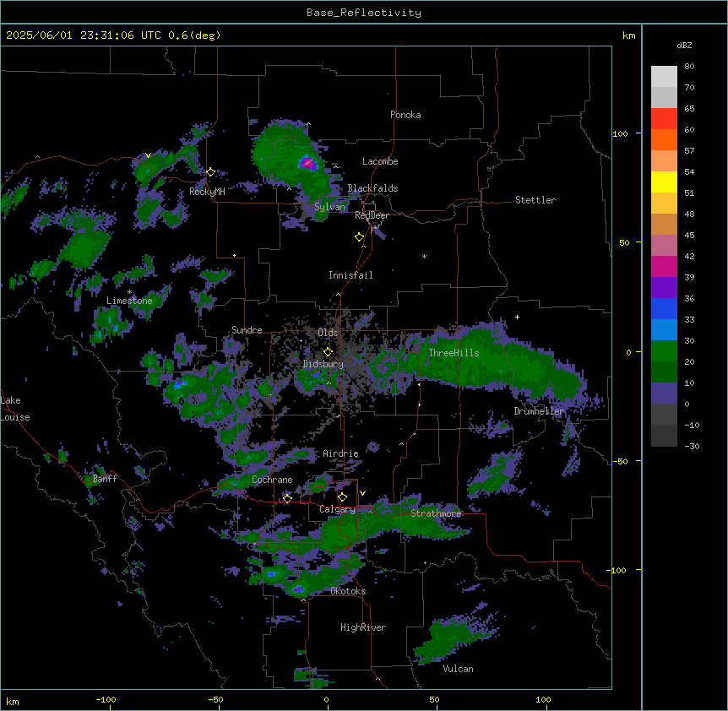Click the Base_Reflectivity title

(x=364, y=13)
